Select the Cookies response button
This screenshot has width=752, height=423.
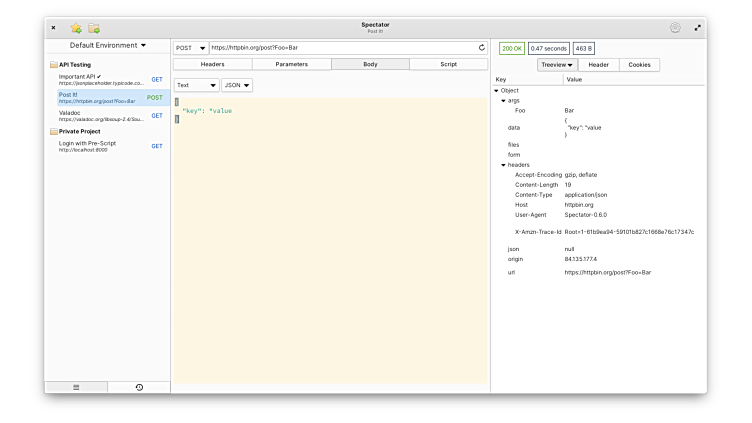639,65
